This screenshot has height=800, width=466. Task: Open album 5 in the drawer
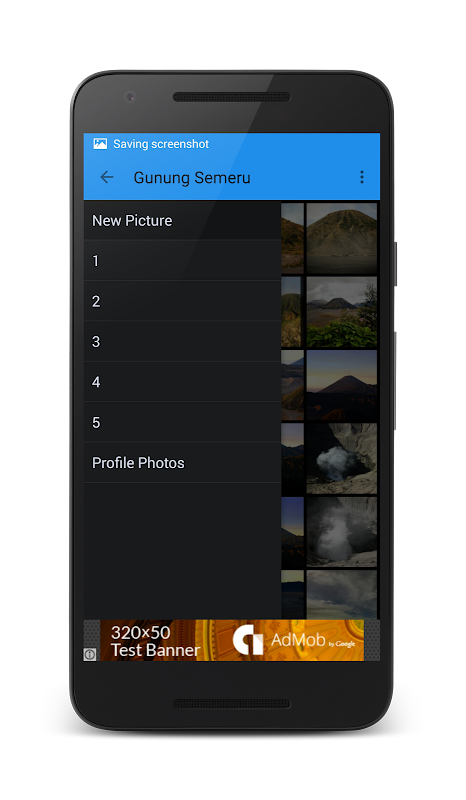[x=182, y=422]
